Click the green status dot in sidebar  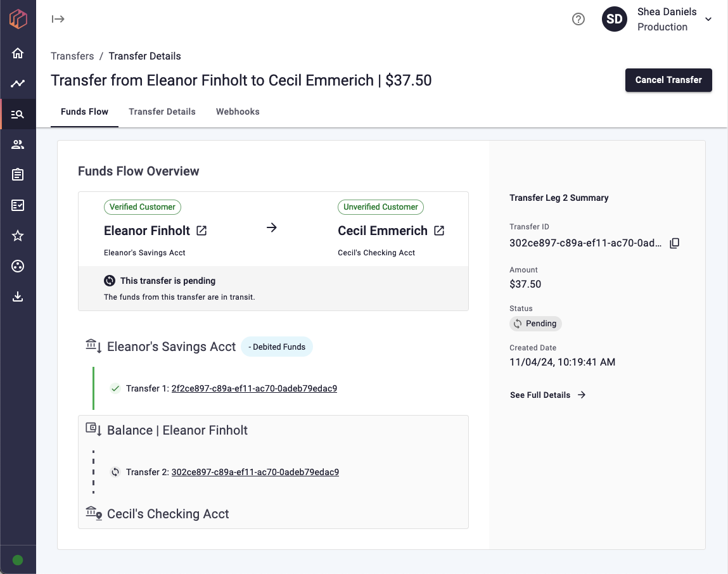coord(18,560)
